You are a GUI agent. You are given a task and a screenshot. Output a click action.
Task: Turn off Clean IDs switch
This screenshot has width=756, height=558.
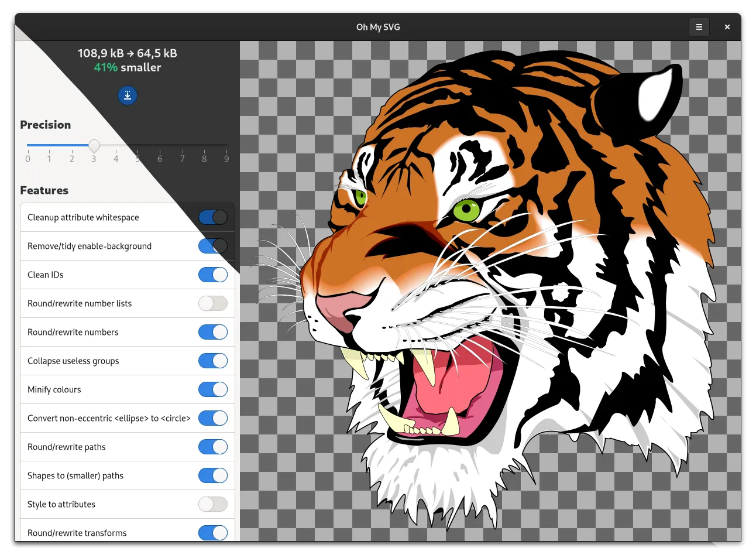coord(213,275)
